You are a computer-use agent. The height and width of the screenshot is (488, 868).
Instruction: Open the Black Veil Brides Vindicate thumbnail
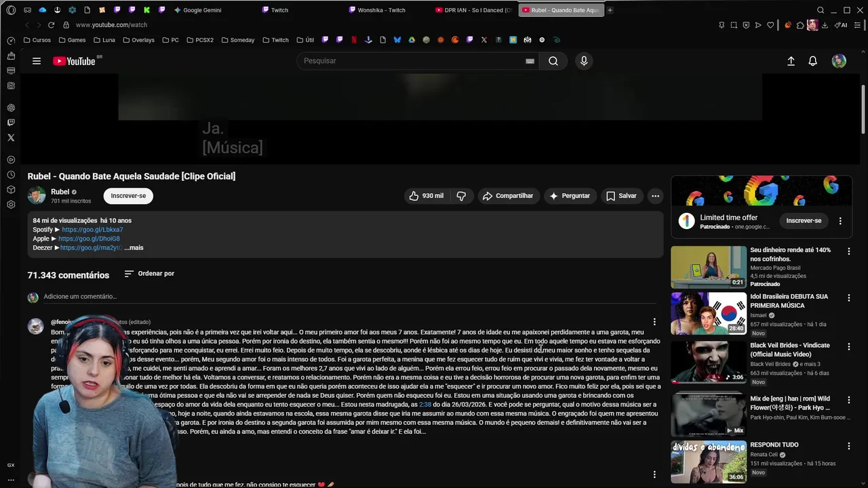tap(709, 363)
